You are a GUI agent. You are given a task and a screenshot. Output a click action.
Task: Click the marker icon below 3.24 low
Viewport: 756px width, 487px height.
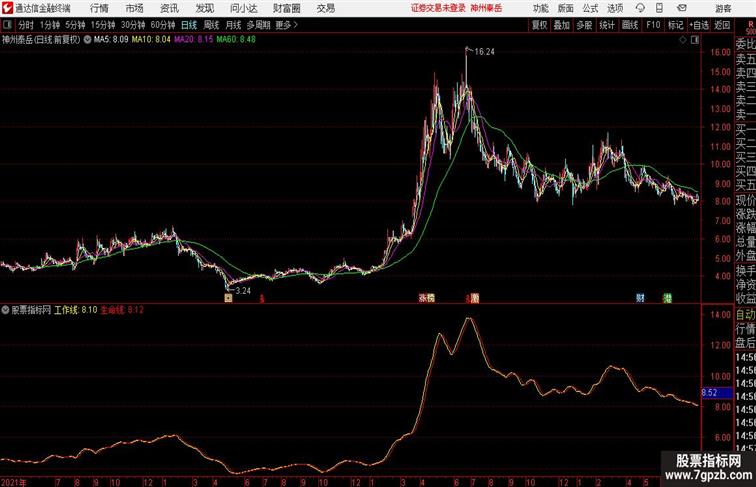pos(229,298)
